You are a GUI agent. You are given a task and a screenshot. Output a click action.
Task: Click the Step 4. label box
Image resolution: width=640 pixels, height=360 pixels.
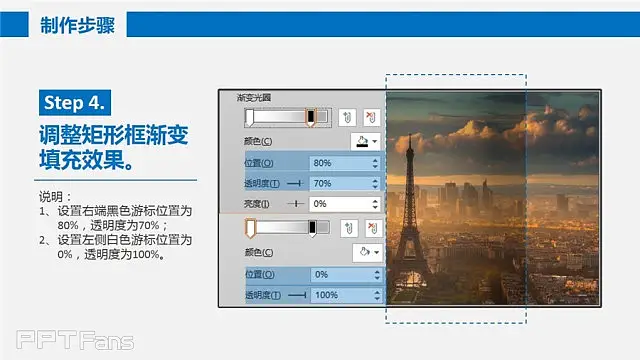75,102
